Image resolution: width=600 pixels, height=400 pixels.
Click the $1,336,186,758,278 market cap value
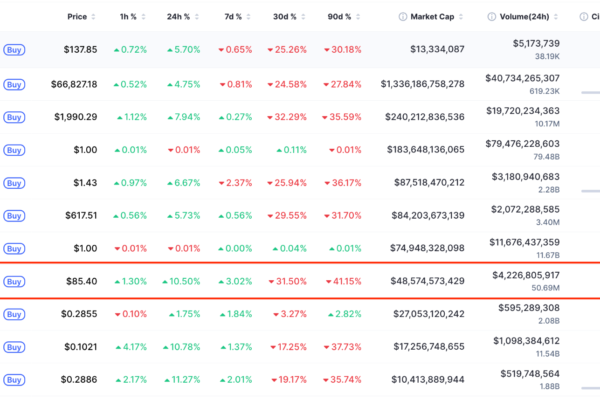(x=422, y=84)
